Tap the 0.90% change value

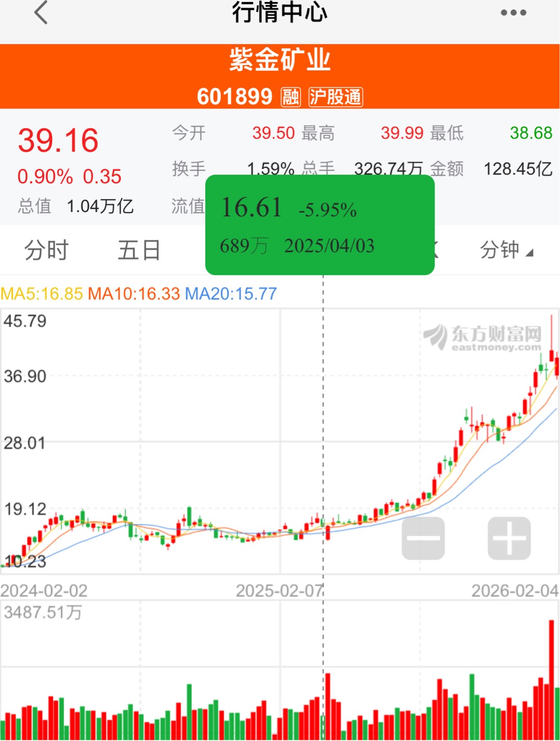[x=45, y=177]
